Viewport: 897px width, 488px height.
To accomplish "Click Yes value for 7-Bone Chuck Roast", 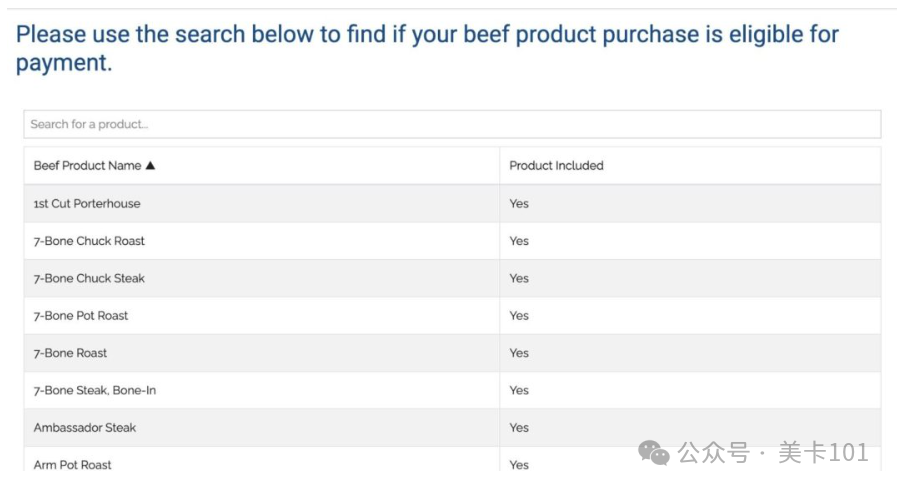I will coord(519,241).
